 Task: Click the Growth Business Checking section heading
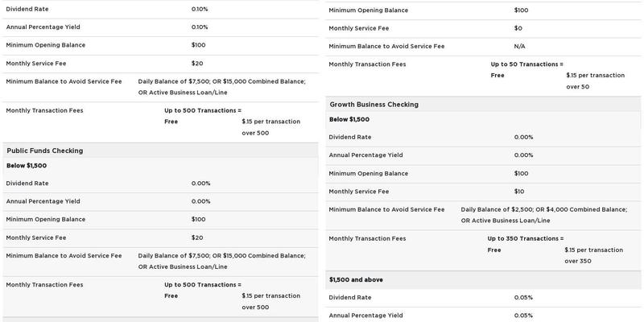click(x=373, y=104)
